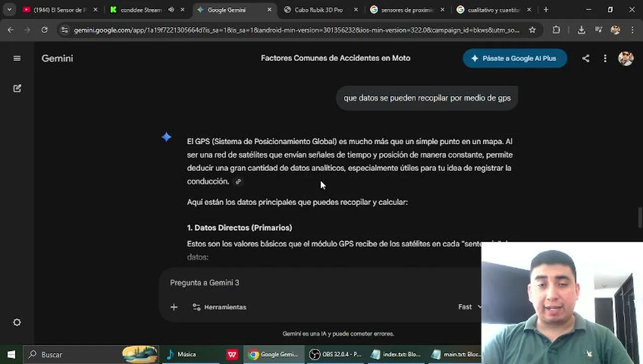Open conversation more options (three dots)

[605, 58]
